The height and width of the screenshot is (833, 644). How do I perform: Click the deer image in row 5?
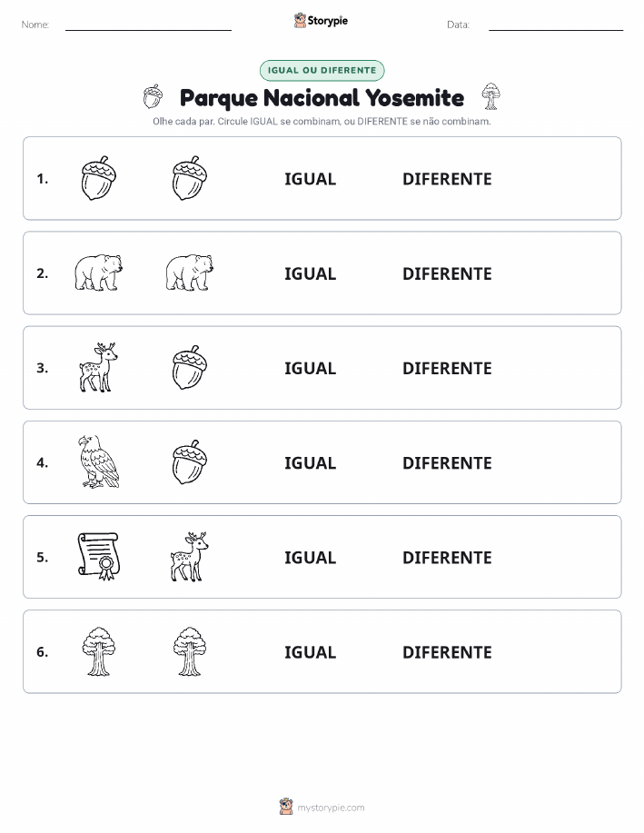click(x=190, y=556)
